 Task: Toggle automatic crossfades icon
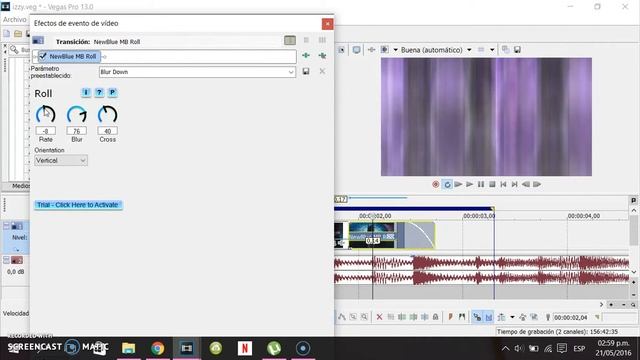489,317
